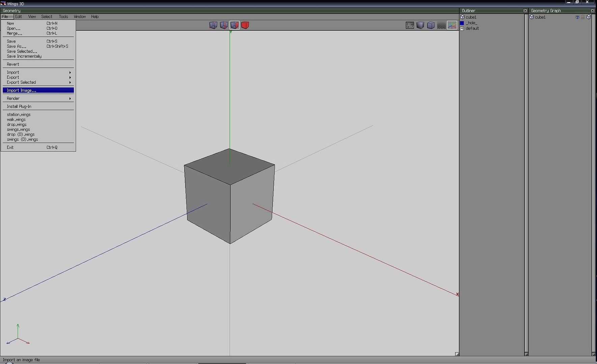Select Vertex selection mode icon
Image resolution: width=597 pixels, height=364 pixels.
213,25
